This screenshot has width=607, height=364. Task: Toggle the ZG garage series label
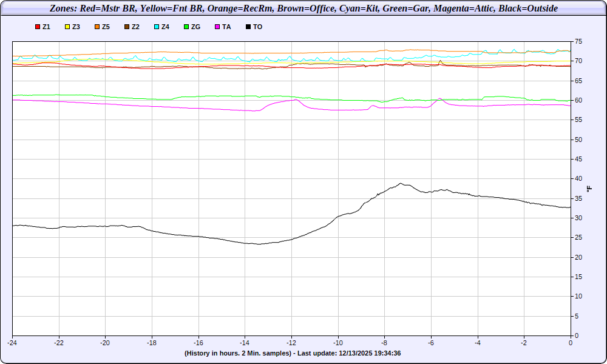(196, 27)
